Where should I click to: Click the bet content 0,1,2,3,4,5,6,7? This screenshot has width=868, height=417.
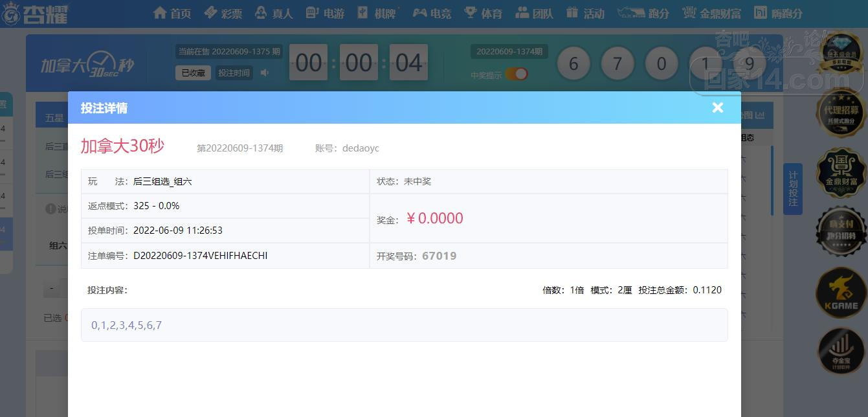[126, 325]
